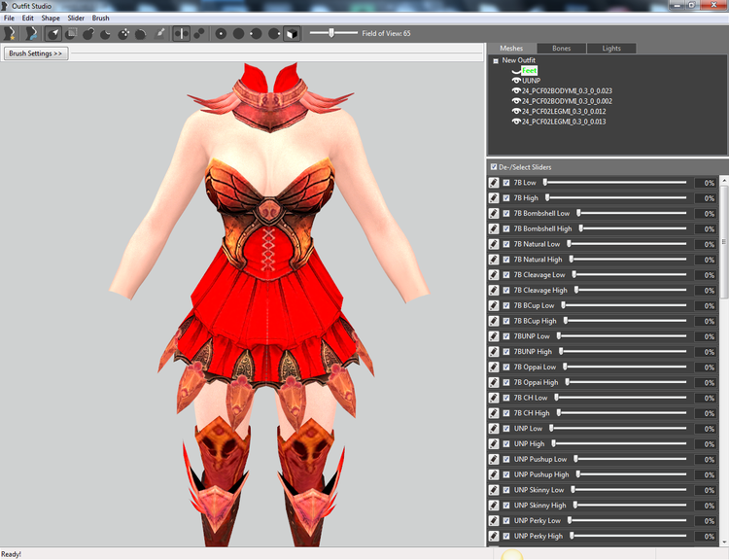Click the New Project toolbar icon
729x560 pixels.
[x=10, y=33]
